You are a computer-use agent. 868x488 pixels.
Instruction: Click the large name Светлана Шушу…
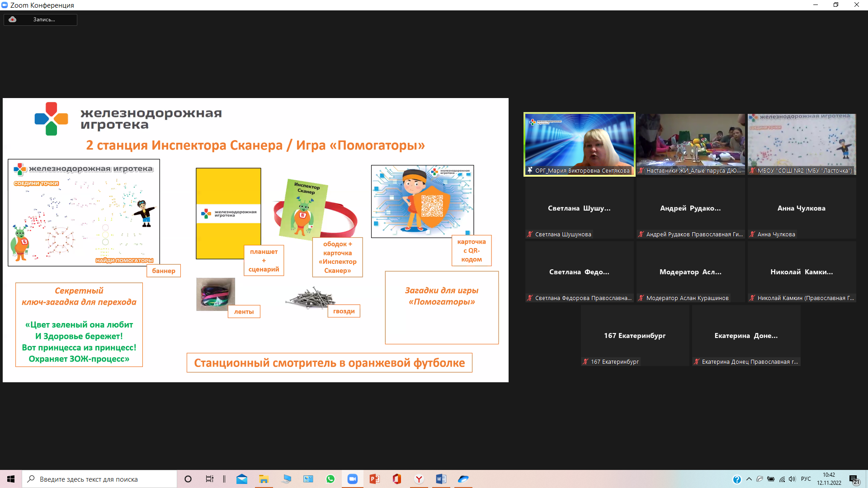pos(579,208)
